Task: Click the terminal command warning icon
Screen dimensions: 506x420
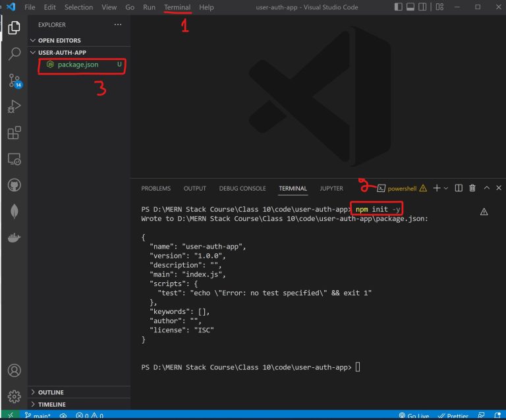Action: [x=484, y=212]
